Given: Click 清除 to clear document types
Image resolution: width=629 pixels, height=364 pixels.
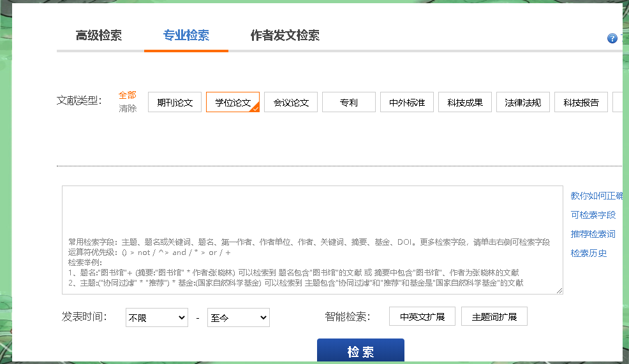Looking at the screenshot, I should (128, 108).
